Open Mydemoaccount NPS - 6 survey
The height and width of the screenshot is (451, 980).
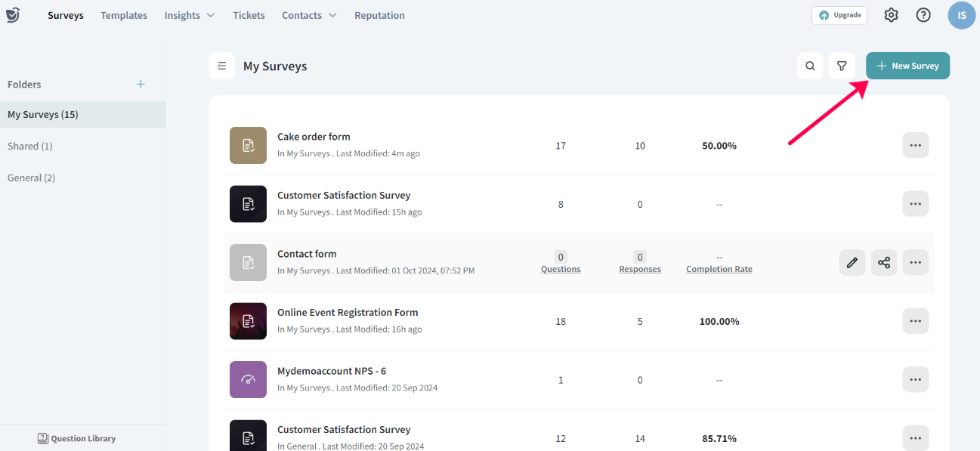332,371
